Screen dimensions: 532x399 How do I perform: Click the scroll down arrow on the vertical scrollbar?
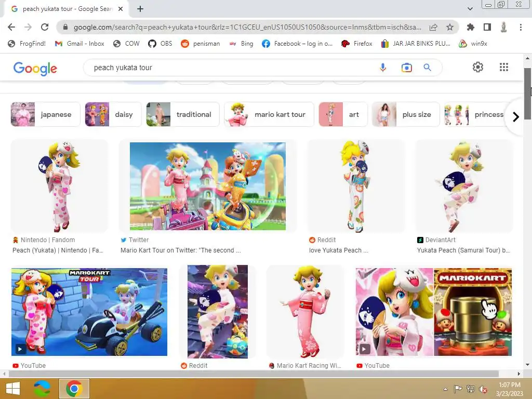pyautogui.click(x=527, y=365)
